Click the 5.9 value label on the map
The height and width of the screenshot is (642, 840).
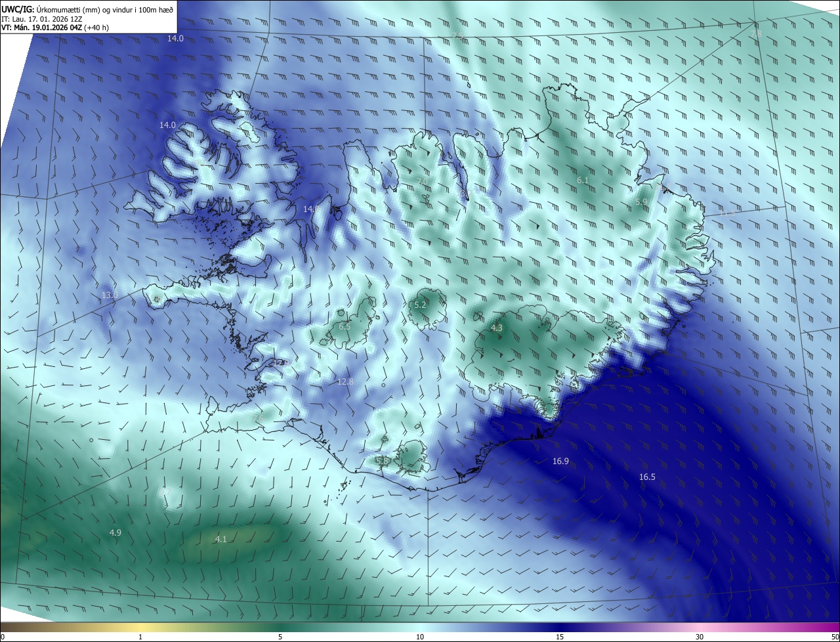(641, 202)
